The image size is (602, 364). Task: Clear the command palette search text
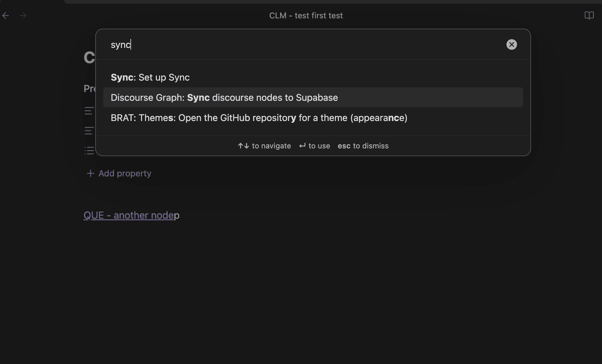click(x=511, y=44)
